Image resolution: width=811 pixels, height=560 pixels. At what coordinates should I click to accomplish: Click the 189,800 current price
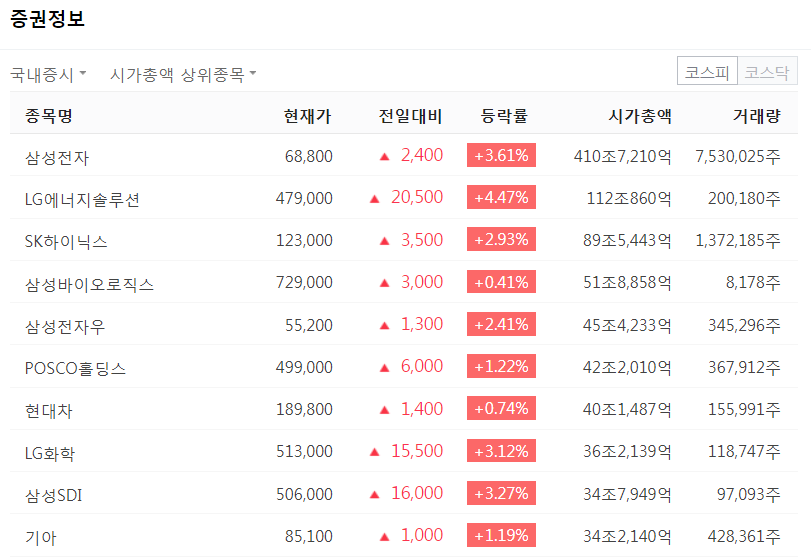[x=304, y=409]
